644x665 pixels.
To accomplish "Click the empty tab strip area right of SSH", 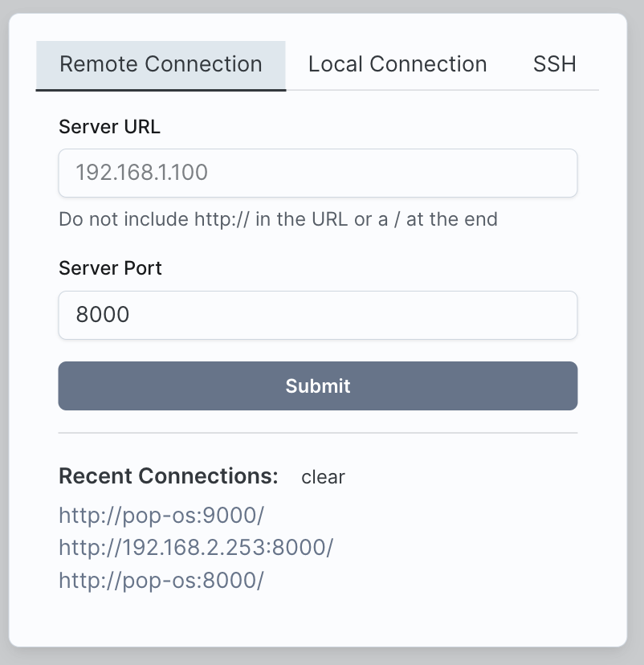I will (593, 64).
